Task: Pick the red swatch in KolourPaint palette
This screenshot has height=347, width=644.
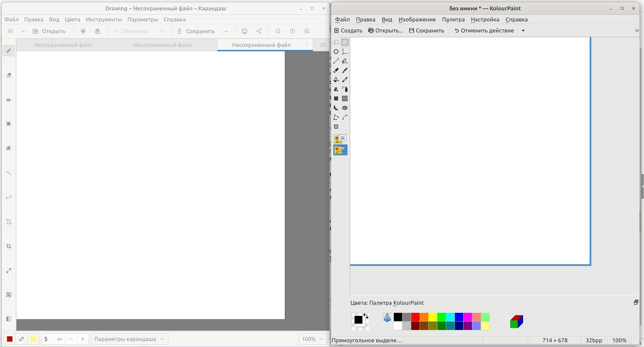Action: point(415,317)
